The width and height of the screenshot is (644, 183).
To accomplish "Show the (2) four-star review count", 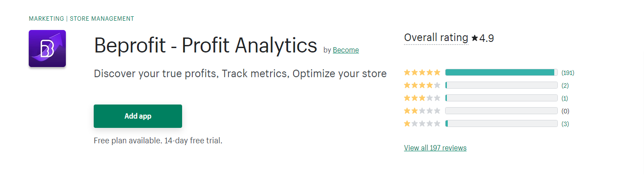I will tap(565, 86).
